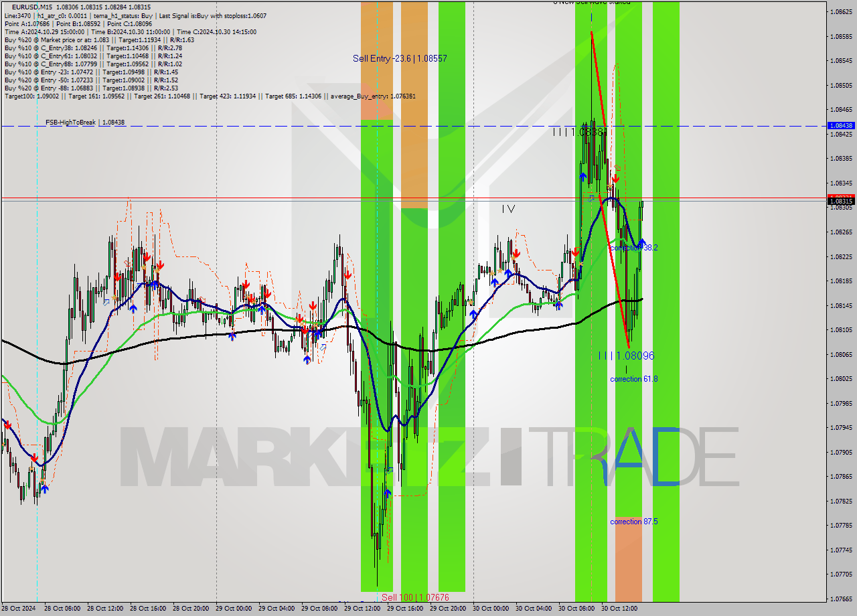Click the 1.07665 price axis label
The image size is (857, 616).
point(840,599)
